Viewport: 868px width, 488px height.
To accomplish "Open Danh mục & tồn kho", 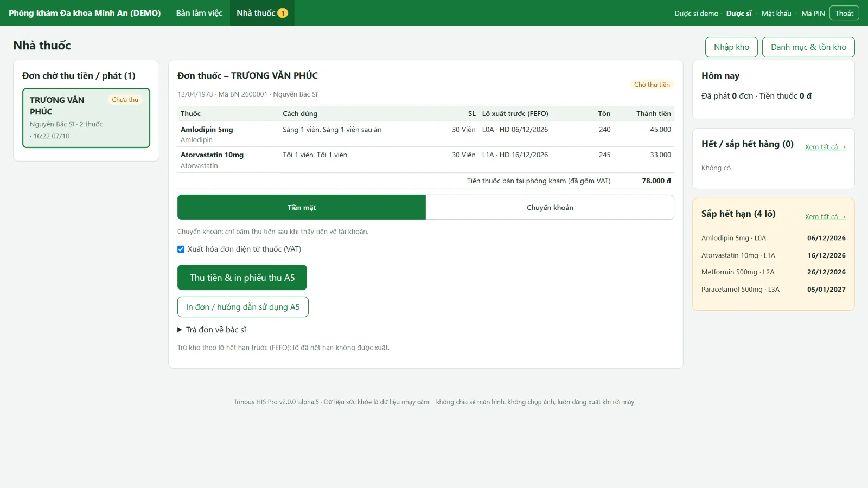I will pyautogui.click(x=808, y=47).
